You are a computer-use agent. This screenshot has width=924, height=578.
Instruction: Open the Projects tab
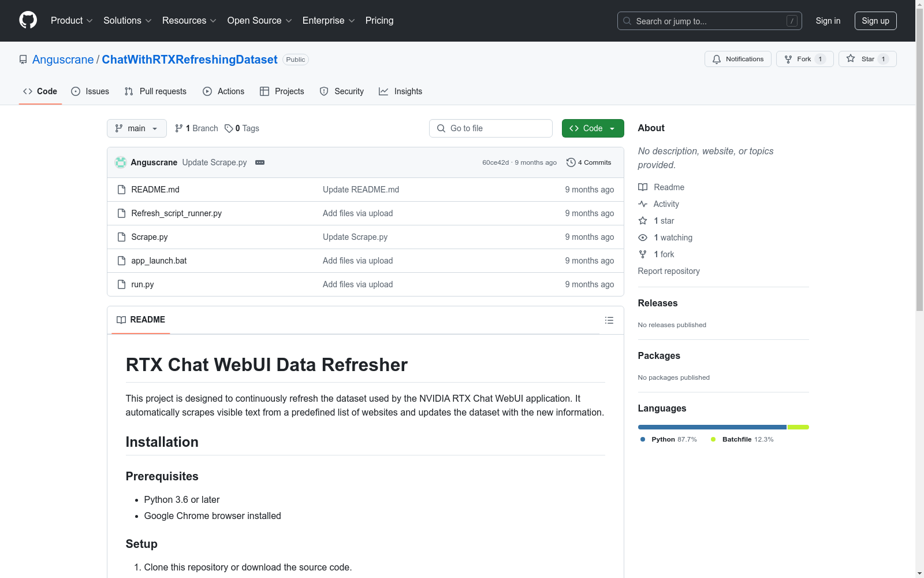tap(282, 91)
